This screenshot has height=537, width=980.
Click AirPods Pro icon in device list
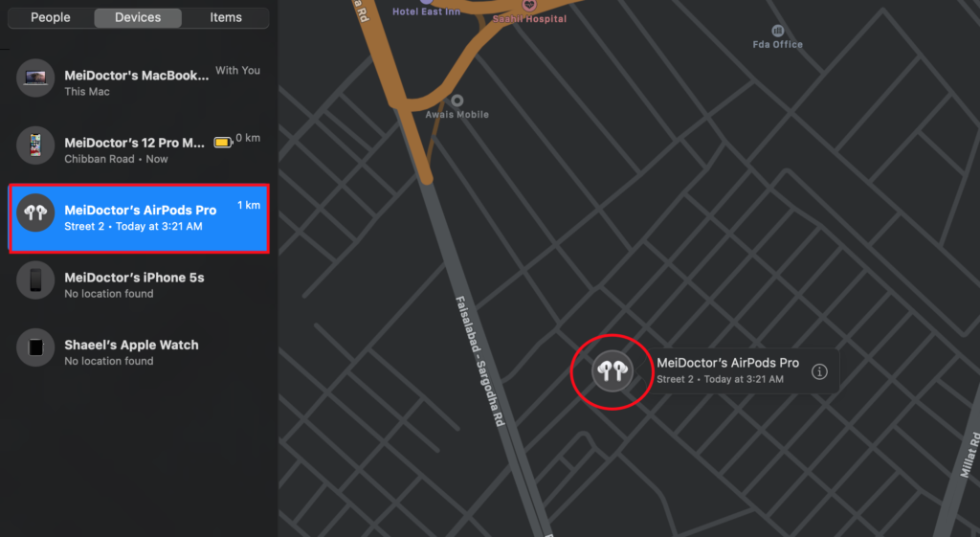point(35,213)
